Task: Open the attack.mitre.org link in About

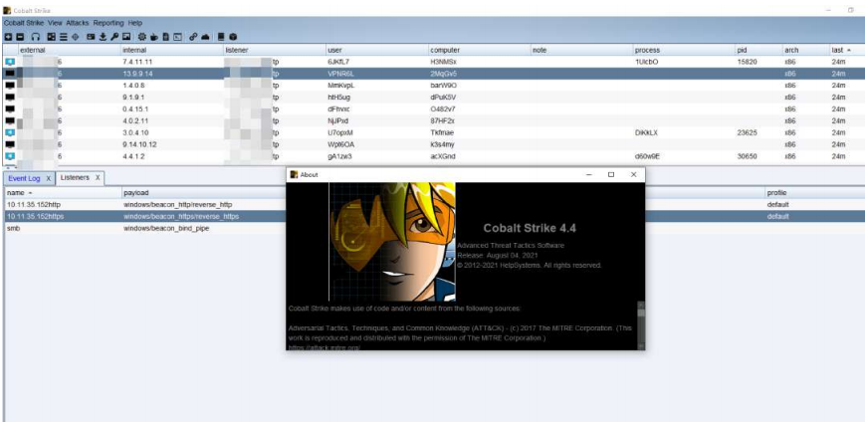Action: coord(324,347)
